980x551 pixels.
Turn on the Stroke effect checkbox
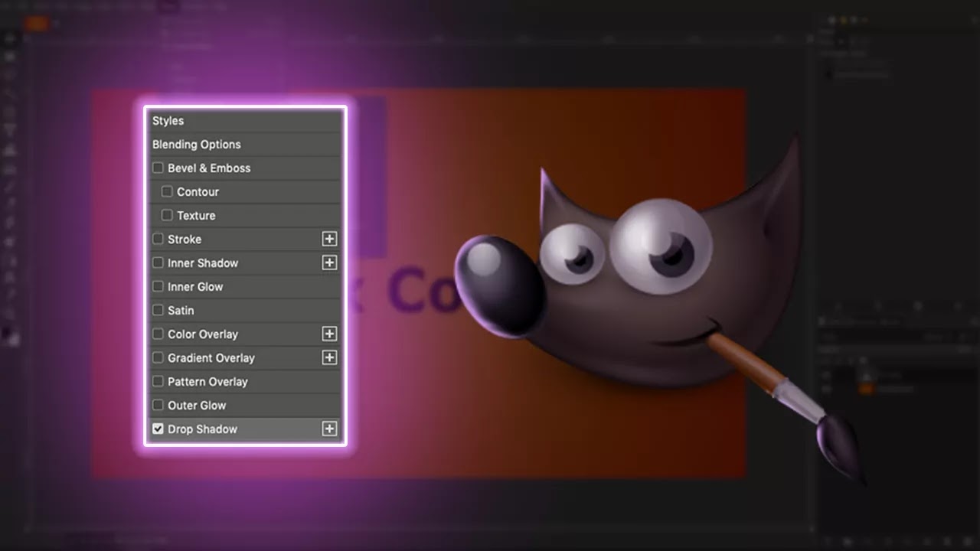coord(158,240)
